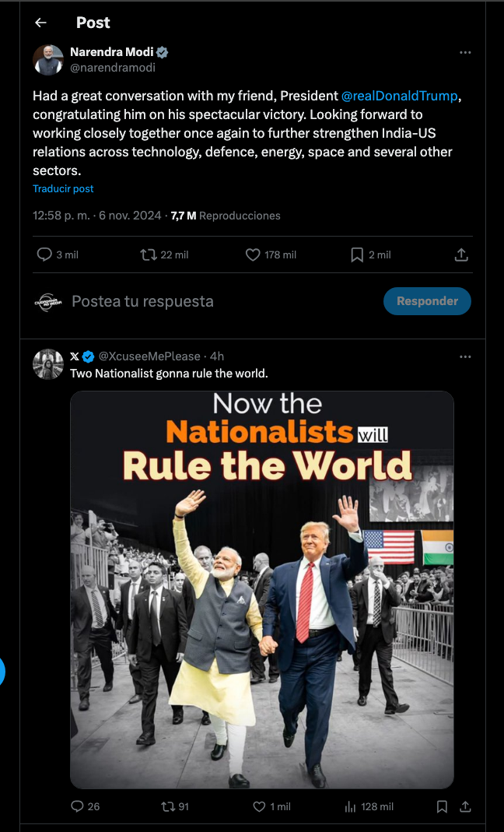The width and height of the screenshot is (504, 832).
Task: Open the @realDonaldTrump mention link
Action: point(401,96)
